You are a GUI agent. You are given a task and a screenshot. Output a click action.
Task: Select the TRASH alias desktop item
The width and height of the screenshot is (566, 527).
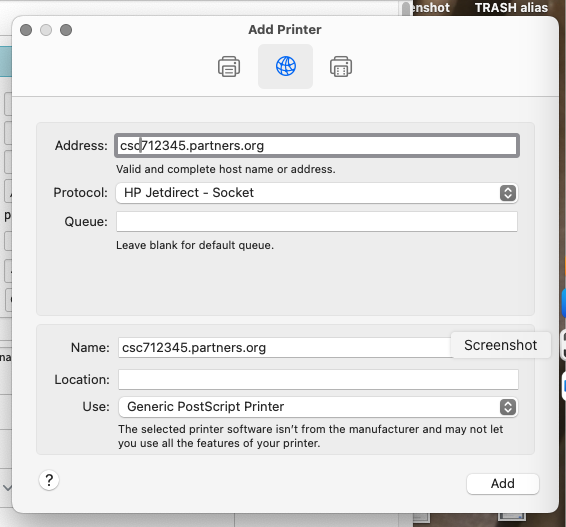tap(511, 8)
